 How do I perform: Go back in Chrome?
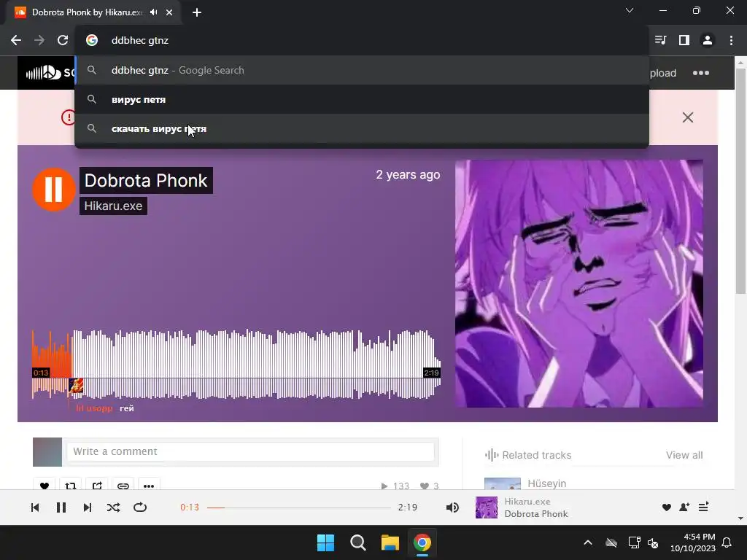pyautogui.click(x=16, y=41)
